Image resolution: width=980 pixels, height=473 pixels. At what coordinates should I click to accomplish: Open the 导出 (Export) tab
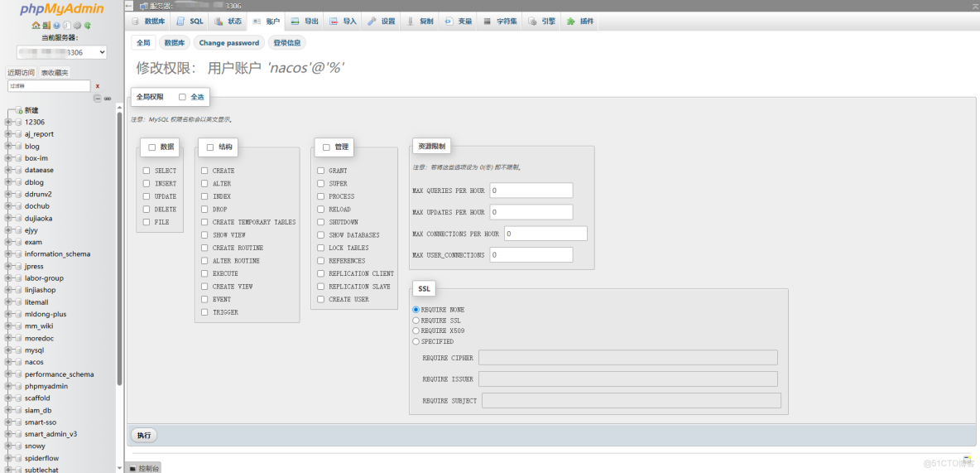click(305, 22)
